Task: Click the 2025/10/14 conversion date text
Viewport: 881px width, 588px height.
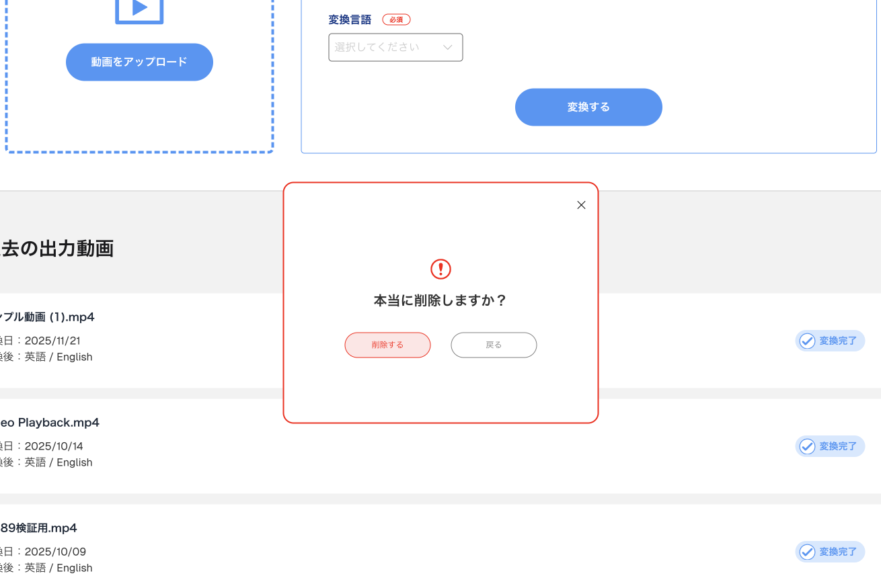Action: [x=55, y=446]
